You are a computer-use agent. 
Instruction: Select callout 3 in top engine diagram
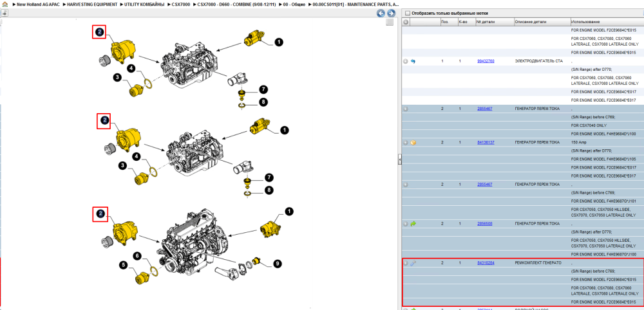pos(117,77)
